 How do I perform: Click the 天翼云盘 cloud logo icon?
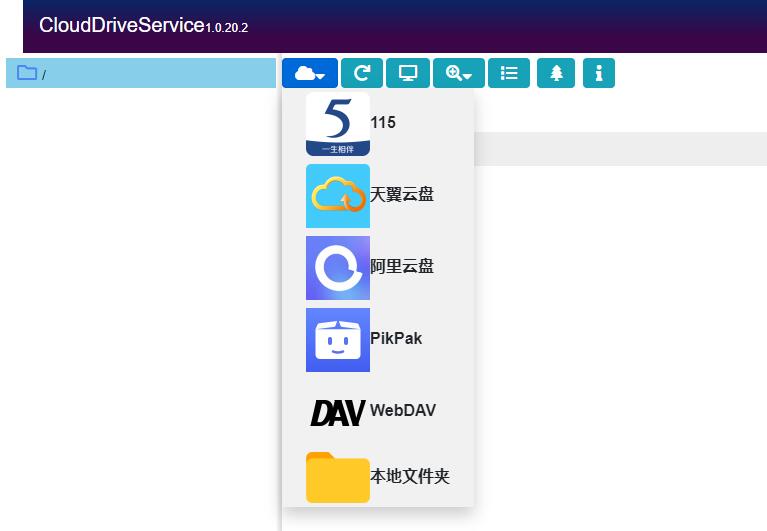337,196
